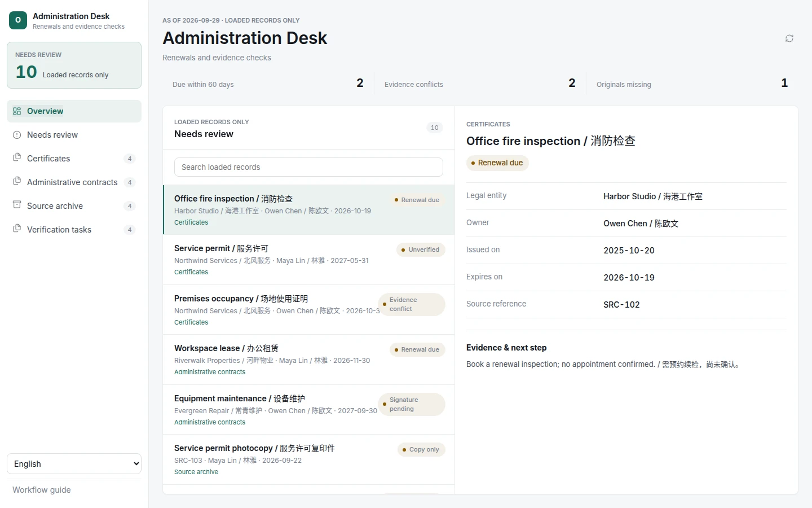The image size is (812, 508).
Task: Select the Service permit photocopy record
Action: (x=309, y=459)
